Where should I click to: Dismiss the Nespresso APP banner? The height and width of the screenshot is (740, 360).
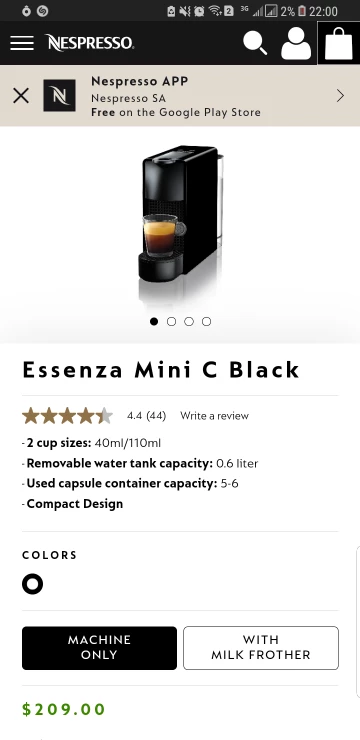point(21,96)
